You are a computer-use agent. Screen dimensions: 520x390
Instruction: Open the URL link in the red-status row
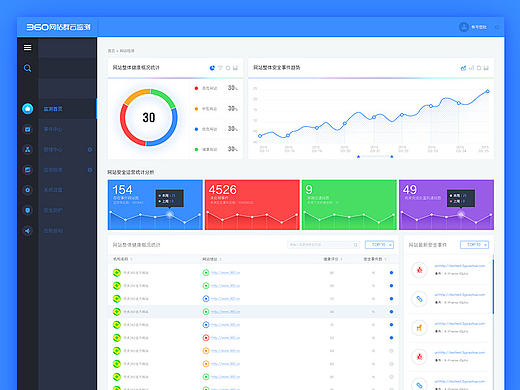point(225,338)
